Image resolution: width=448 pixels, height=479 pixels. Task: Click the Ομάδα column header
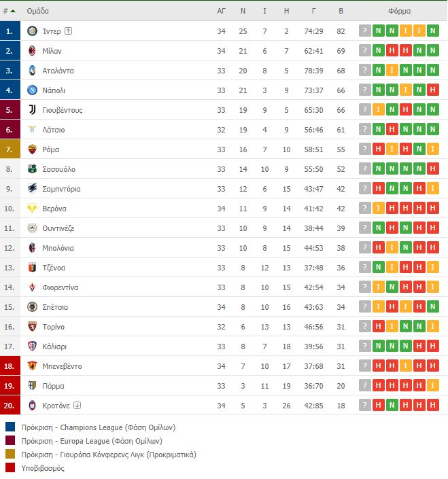click(x=37, y=12)
